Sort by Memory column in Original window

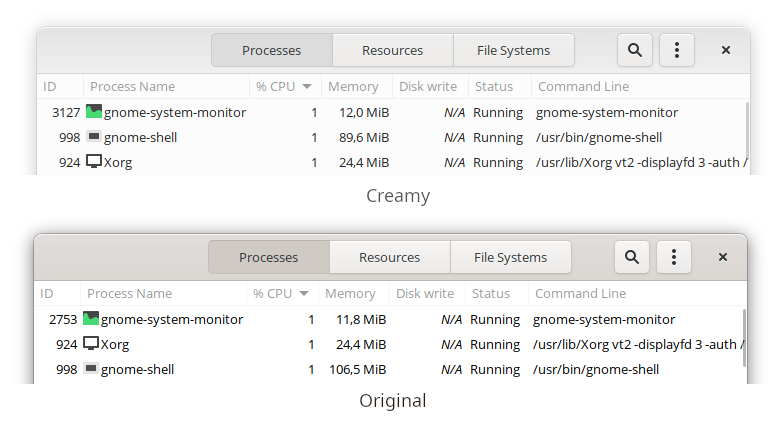point(354,294)
